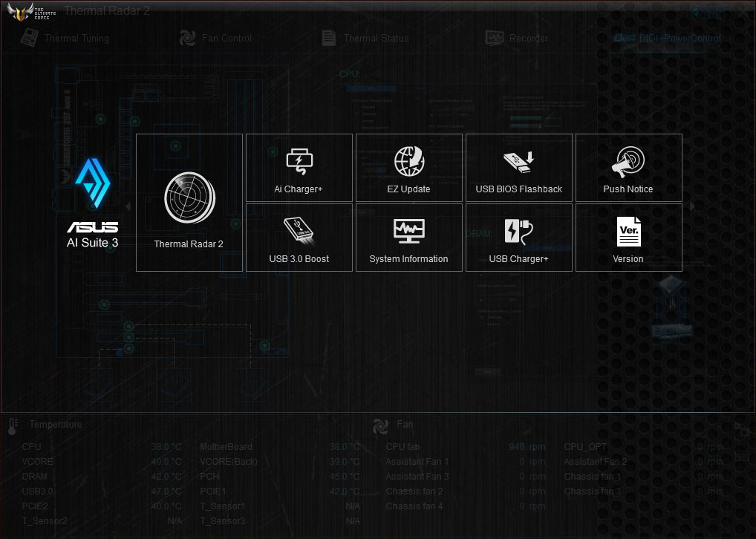The image size is (756, 539).
Task: Select the VCORE temperature row
Action: coord(102,462)
